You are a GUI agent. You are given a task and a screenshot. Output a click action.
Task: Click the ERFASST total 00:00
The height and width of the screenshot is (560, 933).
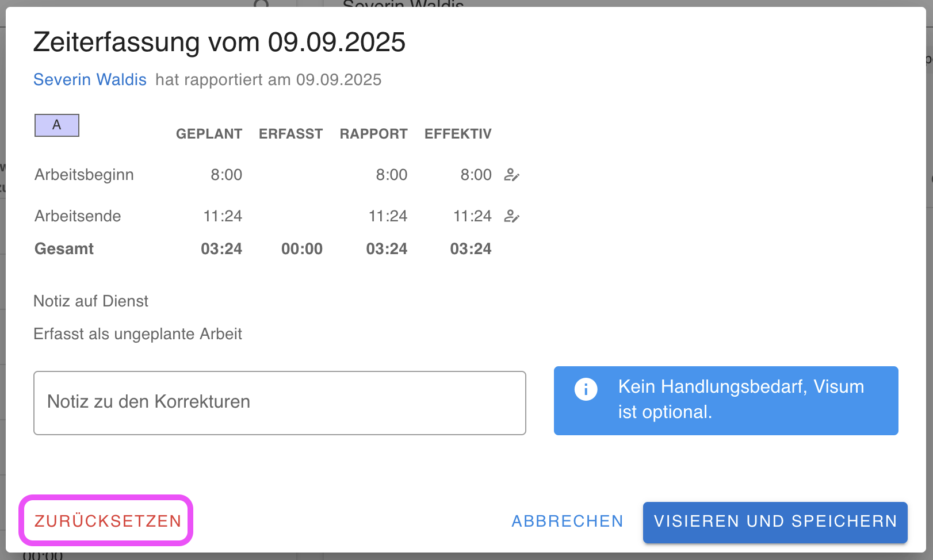click(302, 249)
